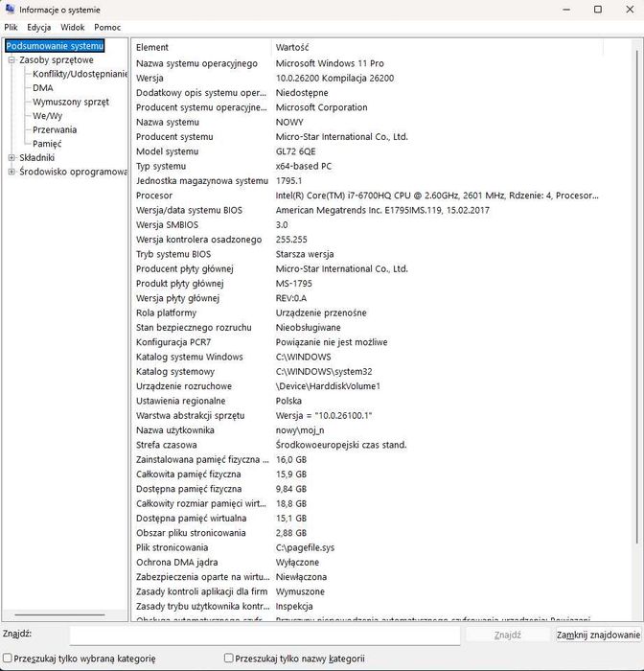
Task: Open the Plik menu
Action: (11, 28)
